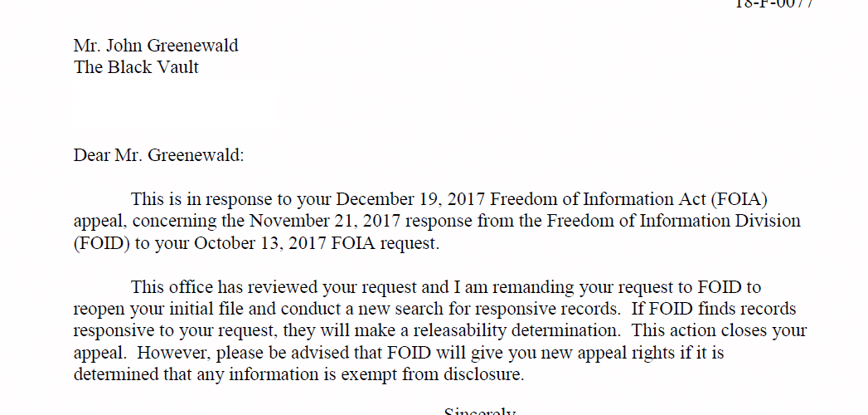Click the name 'Mr. John Greenewald' address line

point(156,46)
